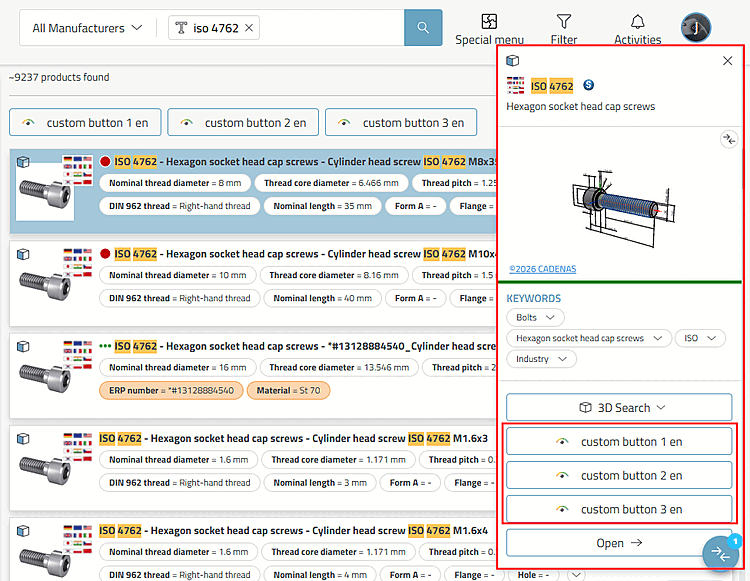The width and height of the screenshot is (750, 581).
Task: Click custom button 2 en above the results
Action: click(x=243, y=122)
